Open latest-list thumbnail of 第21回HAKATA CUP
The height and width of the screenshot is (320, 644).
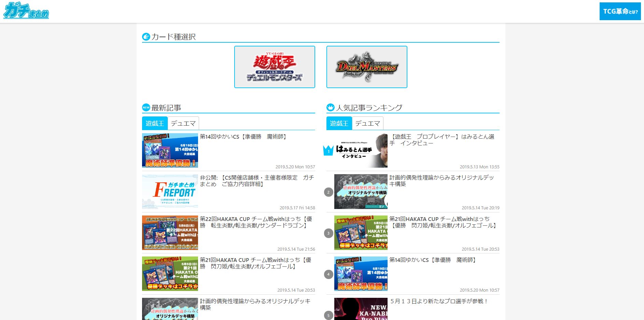click(x=170, y=274)
